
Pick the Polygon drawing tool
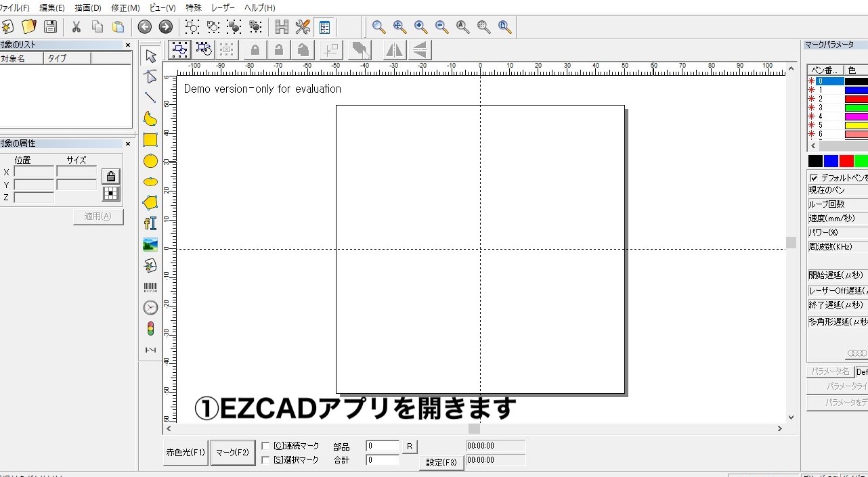tap(150, 203)
